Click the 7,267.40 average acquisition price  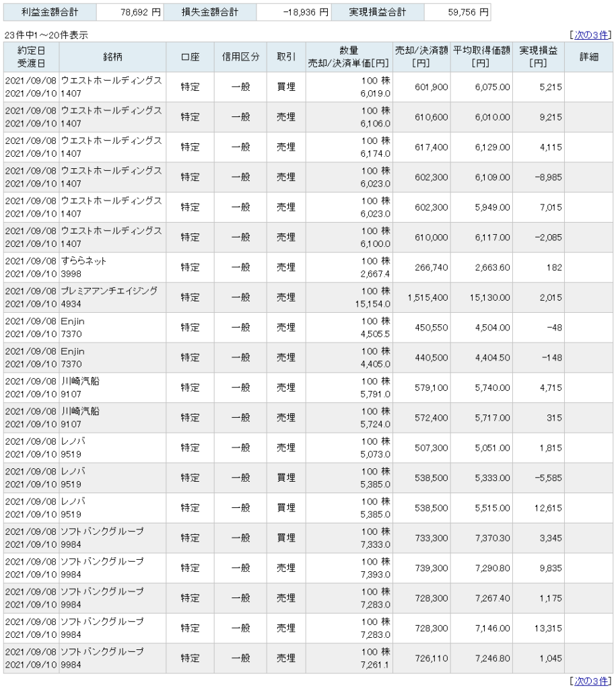(x=492, y=598)
